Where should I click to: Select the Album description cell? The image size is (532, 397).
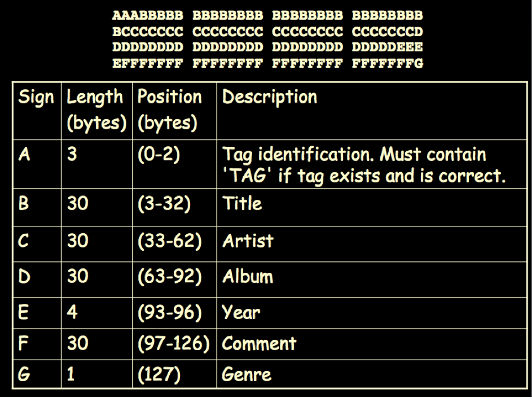pos(372,280)
